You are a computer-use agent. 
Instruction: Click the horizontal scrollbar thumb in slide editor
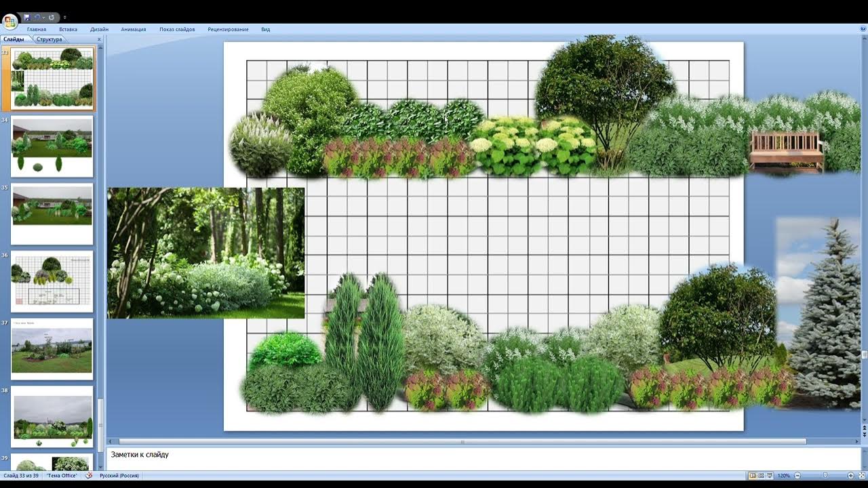[462, 441]
